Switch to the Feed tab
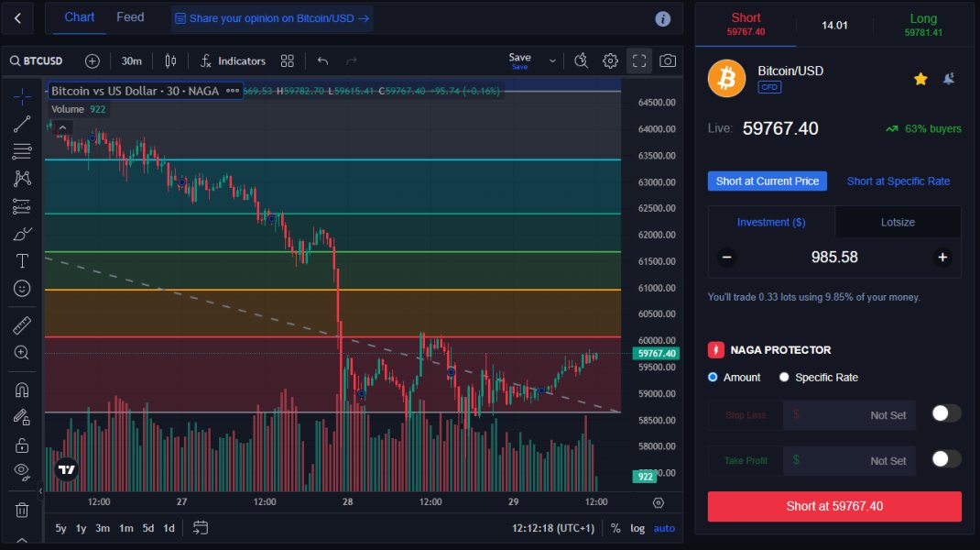 tap(130, 17)
